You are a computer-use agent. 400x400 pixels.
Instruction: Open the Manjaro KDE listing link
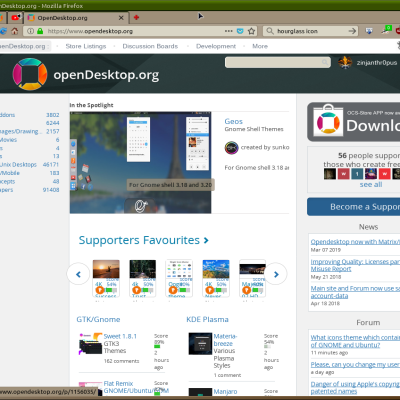click(225, 391)
